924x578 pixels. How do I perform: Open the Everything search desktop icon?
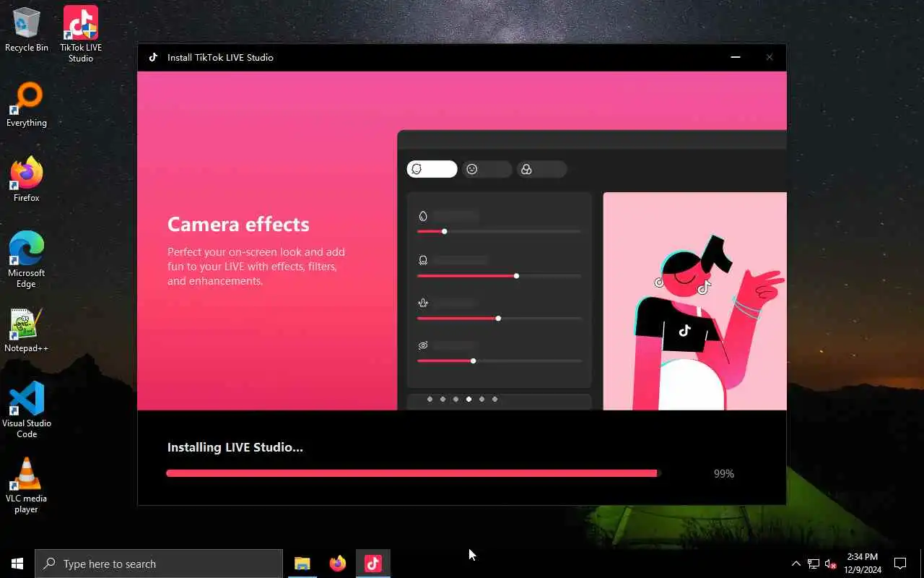point(27,105)
